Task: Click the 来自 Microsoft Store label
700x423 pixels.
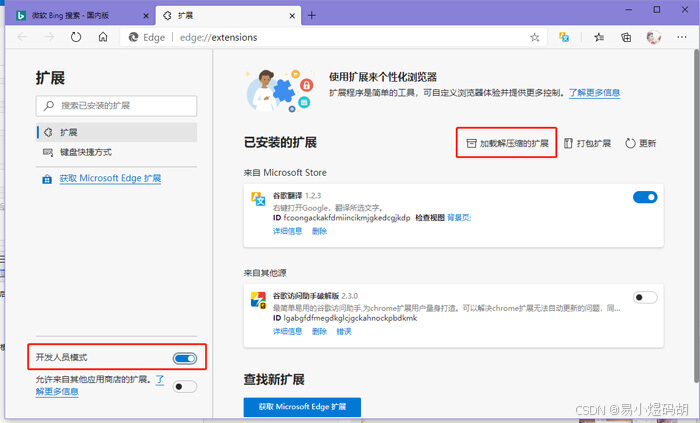Action: coord(285,173)
